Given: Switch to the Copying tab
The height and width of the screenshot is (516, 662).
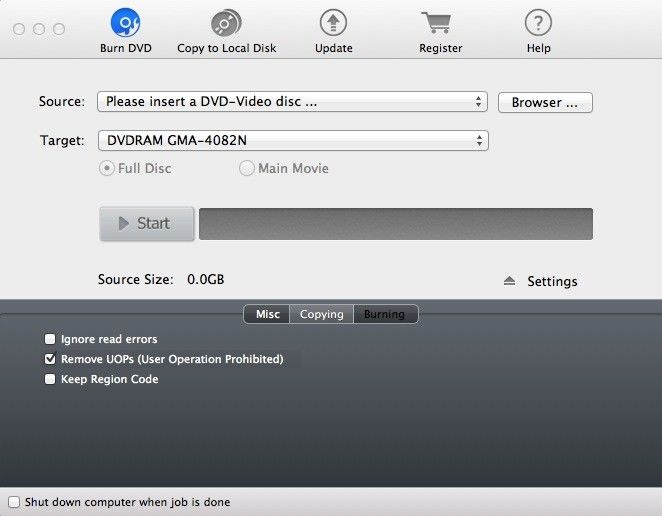Looking at the screenshot, I should (x=321, y=314).
